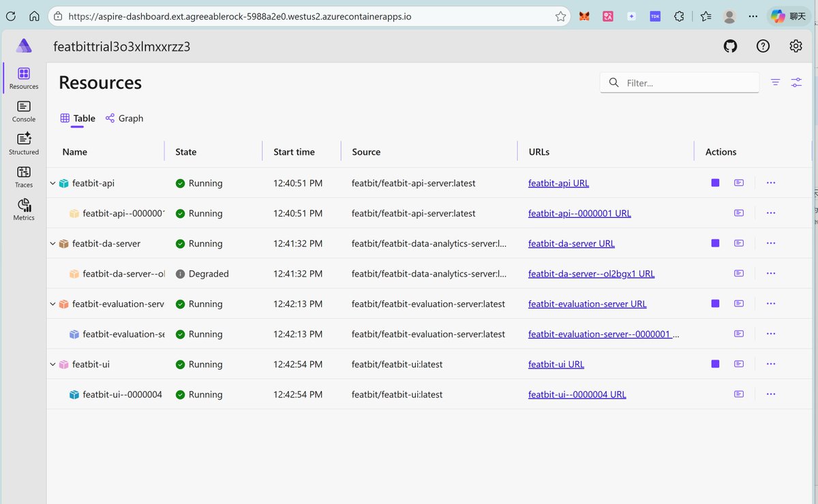Open more actions for featbit-da-server
This screenshot has height=504, width=818.
point(771,243)
